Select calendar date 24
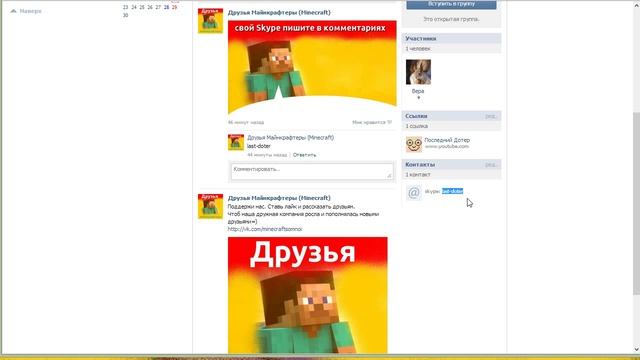Image resolution: width=640 pixels, height=360 pixels. click(x=134, y=7)
